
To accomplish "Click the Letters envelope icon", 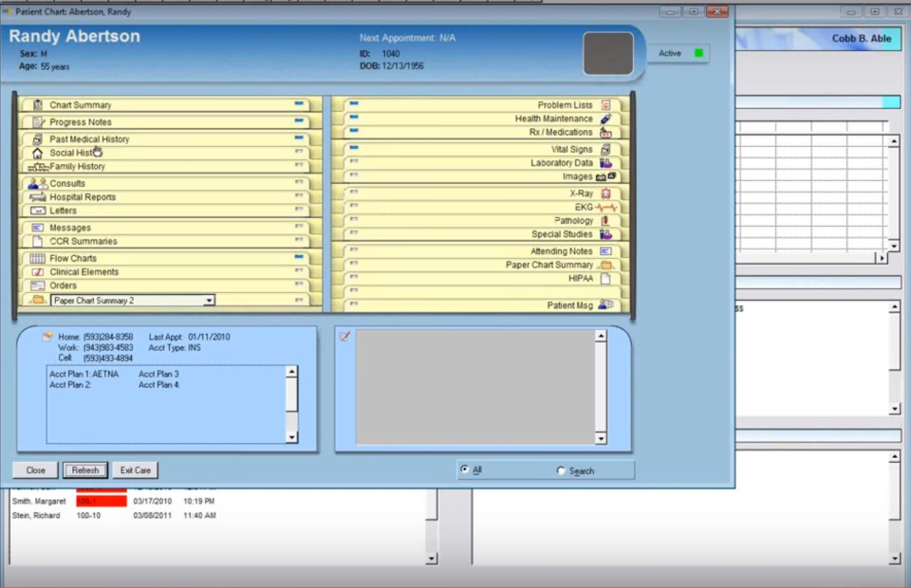I will tap(38, 211).
